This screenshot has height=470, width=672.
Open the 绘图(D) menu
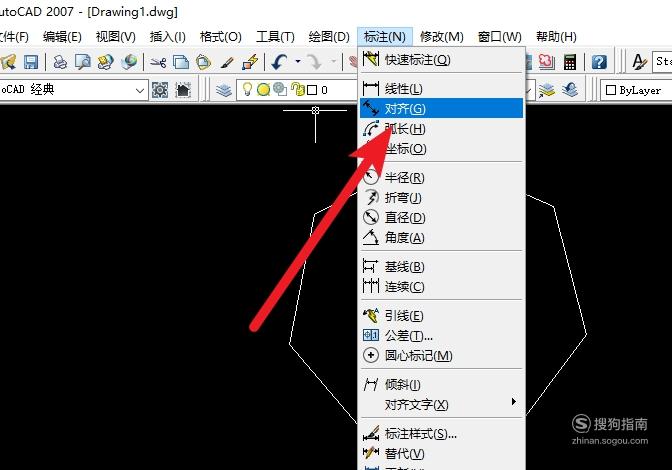[x=329, y=37]
